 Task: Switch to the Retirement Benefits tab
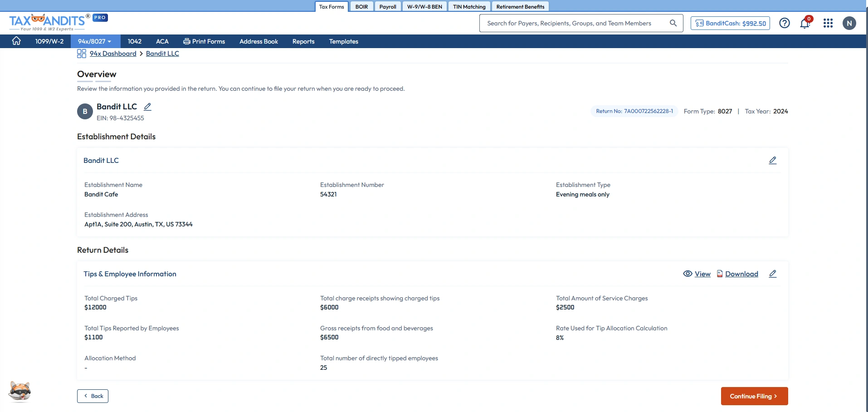pos(520,6)
